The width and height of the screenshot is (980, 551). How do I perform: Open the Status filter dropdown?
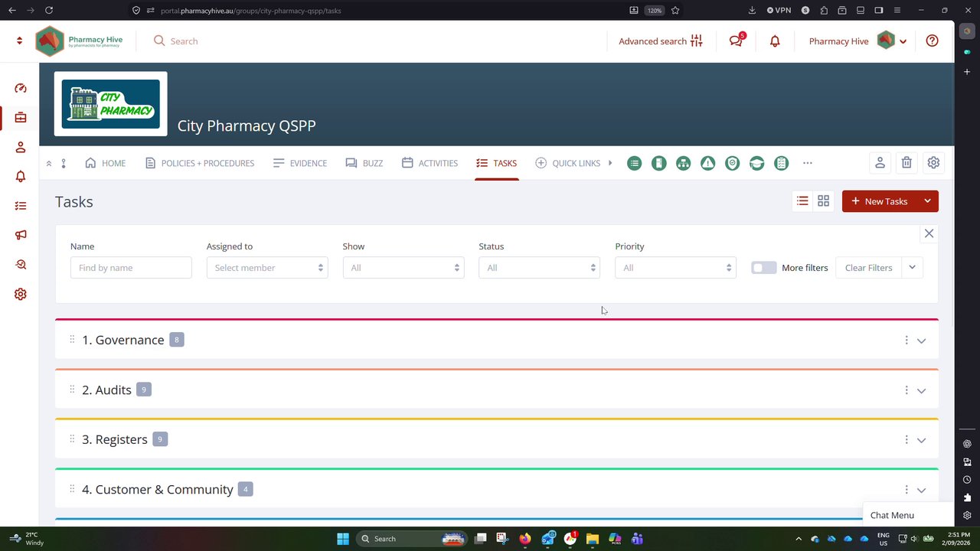pos(539,268)
